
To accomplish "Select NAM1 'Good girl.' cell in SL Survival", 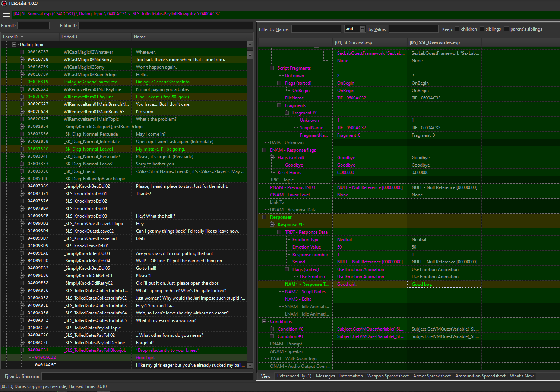I will click(x=370, y=284).
